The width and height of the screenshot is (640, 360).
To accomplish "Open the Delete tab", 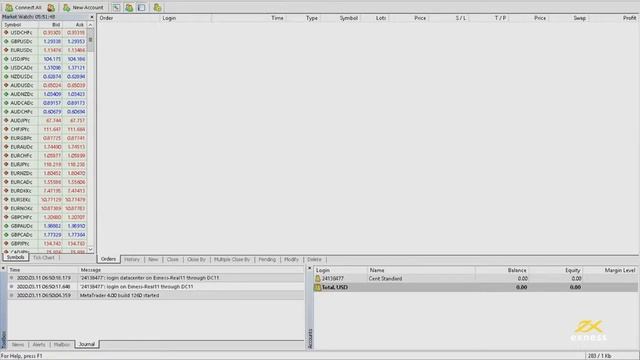I will (x=314, y=260).
